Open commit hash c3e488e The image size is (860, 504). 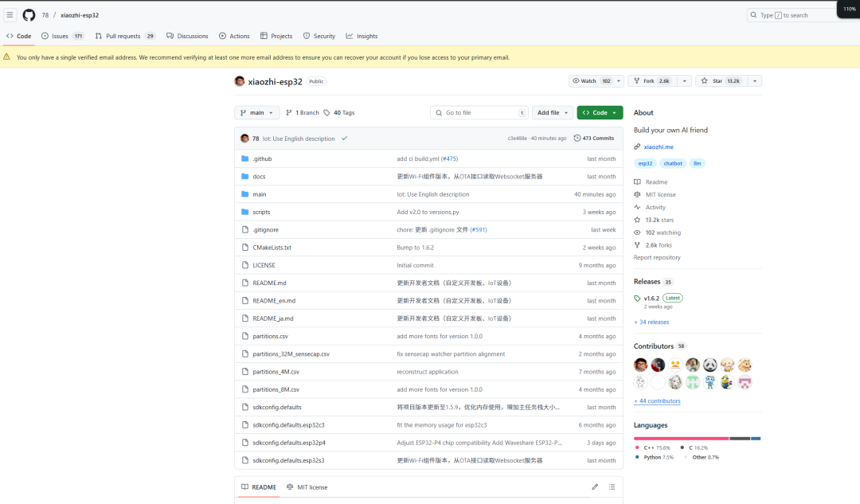518,139
